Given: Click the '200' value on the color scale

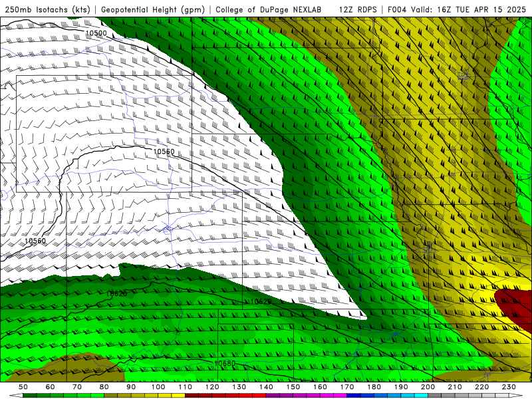Looking at the screenshot, I should [x=428, y=387].
